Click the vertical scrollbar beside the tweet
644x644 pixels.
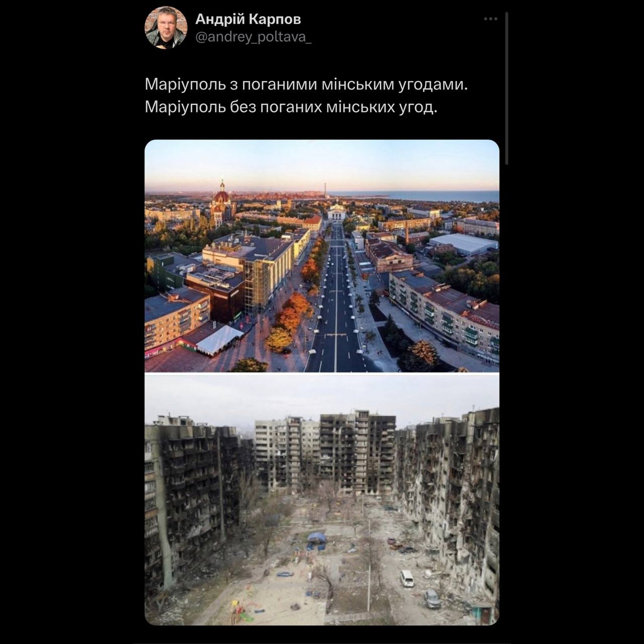(507, 89)
